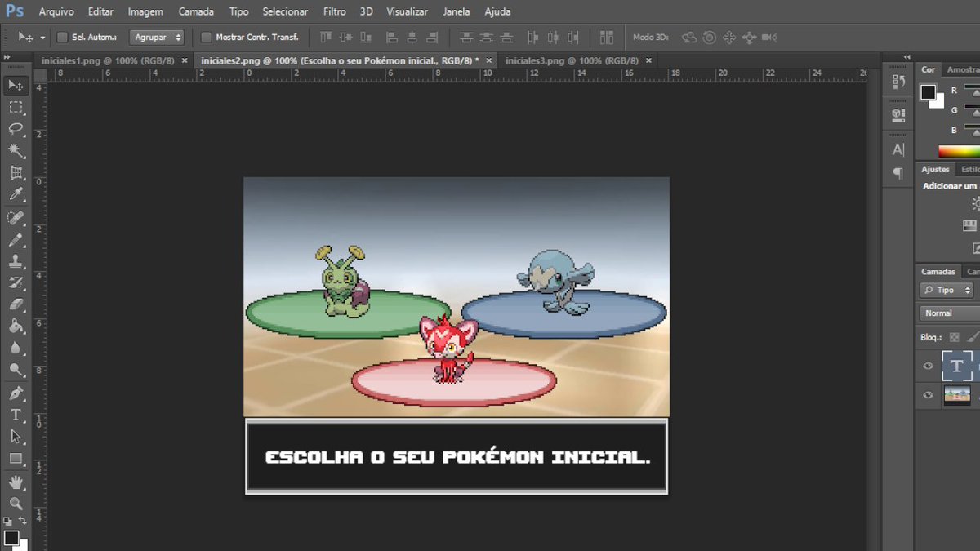Choose the 3D rotate mode icon

689,38
